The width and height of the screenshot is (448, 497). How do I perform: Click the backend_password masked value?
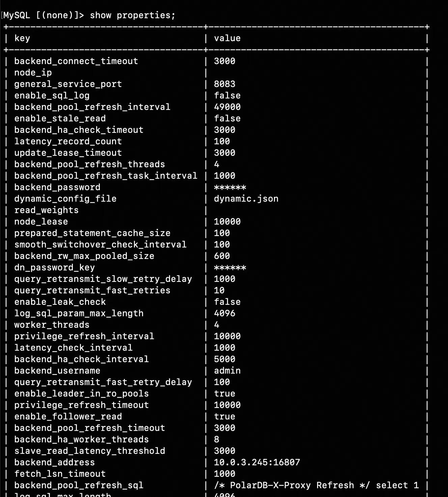230,187
